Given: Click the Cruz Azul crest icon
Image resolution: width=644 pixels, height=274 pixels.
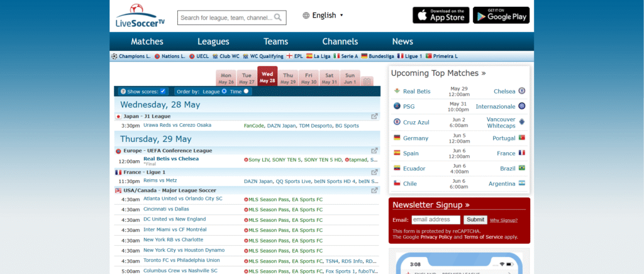Looking at the screenshot, I should click(397, 122).
